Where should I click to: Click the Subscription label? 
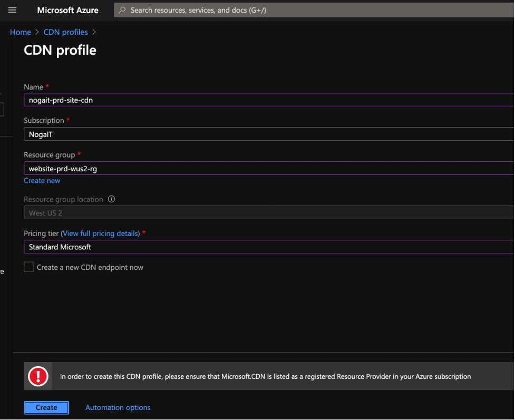click(44, 121)
